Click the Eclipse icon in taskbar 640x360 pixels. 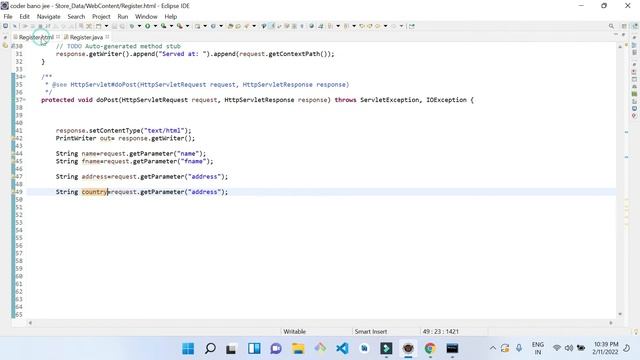tap(408, 348)
